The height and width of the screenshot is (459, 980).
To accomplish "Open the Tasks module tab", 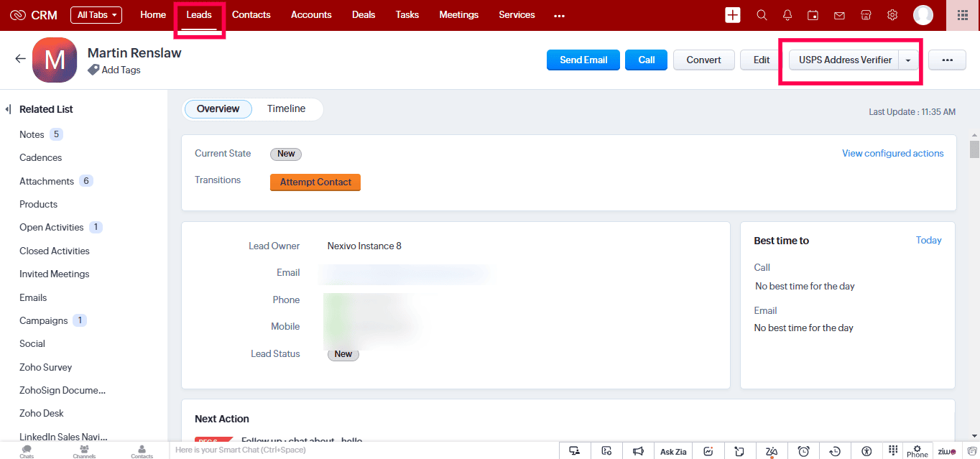I will [407, 15].
